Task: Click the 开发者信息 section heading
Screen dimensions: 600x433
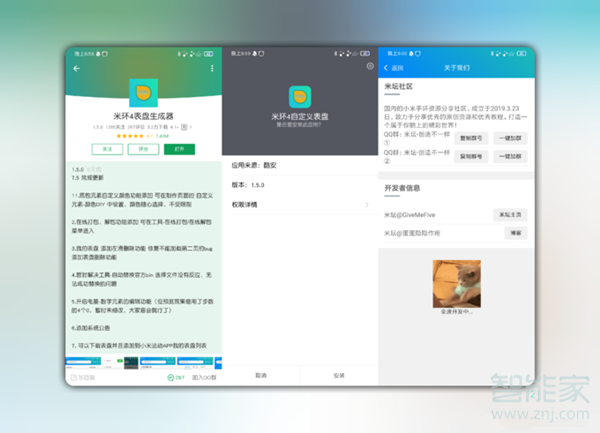Action: pyautogui.click(x=402, y=188)
